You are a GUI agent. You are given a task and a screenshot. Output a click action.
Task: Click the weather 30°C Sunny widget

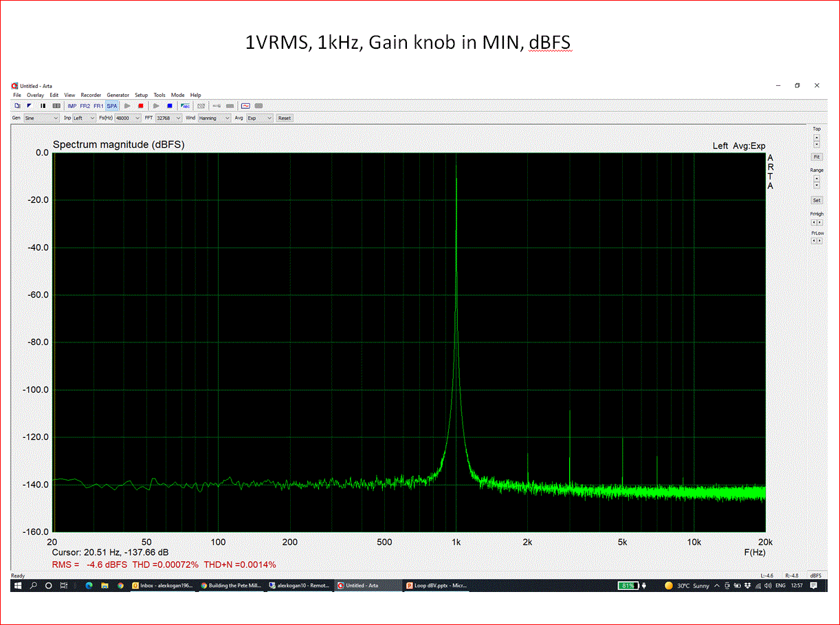[x=687, y=586]
